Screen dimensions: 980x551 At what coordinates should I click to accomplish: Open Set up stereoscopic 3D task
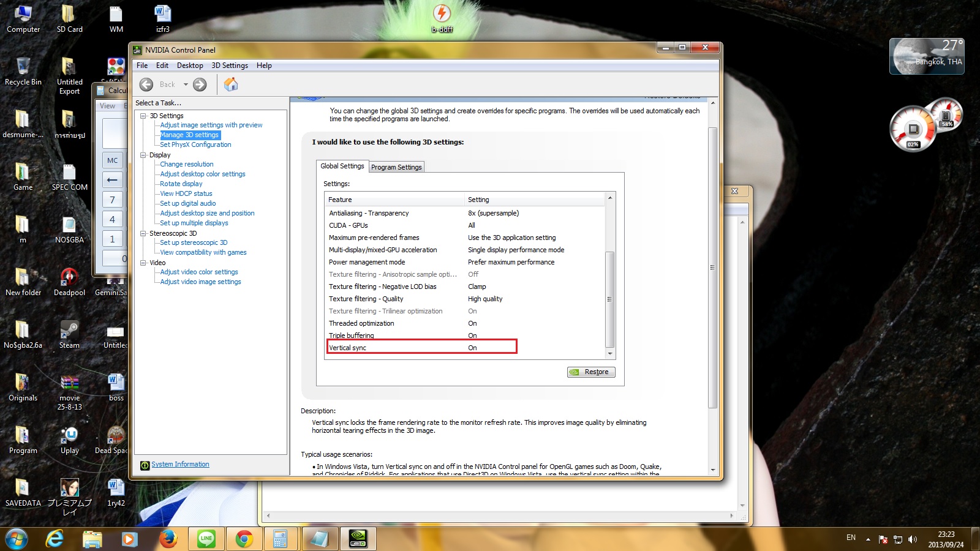pyautogui.click(x=194, y=242)
